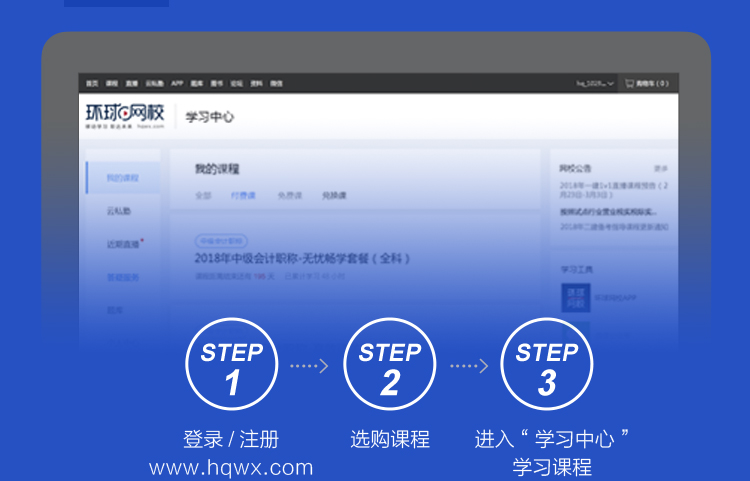Screen dimensions: 750x481
Task: Open the 环球网校 APP tool thumbnail
Action: click(575, 297)
